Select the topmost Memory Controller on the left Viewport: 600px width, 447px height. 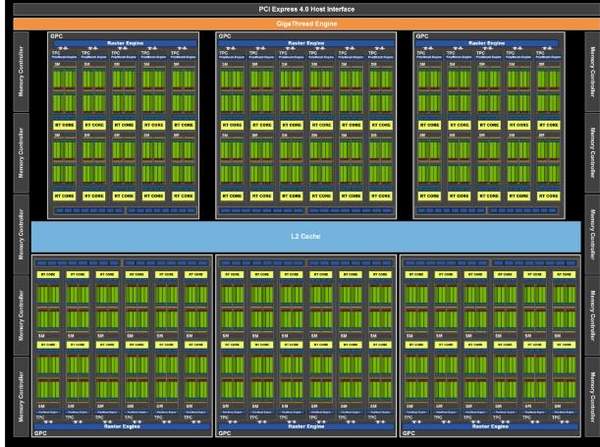(x=20, y=71)
